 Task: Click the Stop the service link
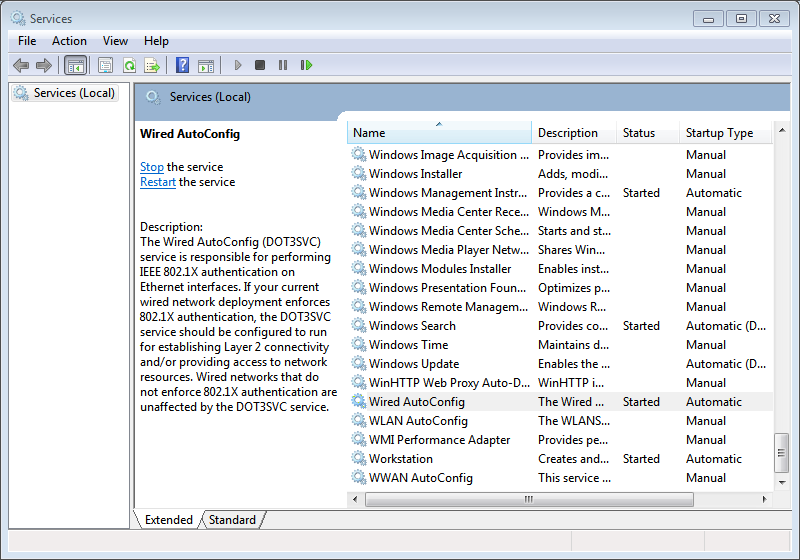152,167
